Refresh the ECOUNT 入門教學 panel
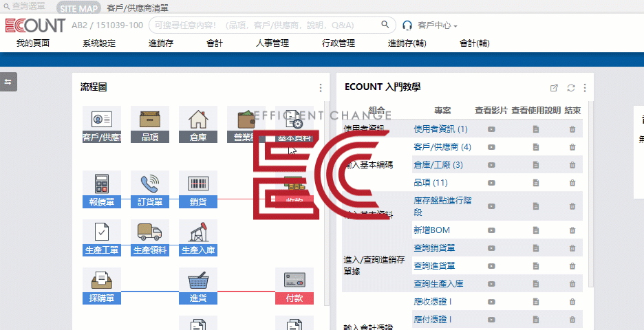This screenshot has height=330, width=644. click(x=571, y=88)
